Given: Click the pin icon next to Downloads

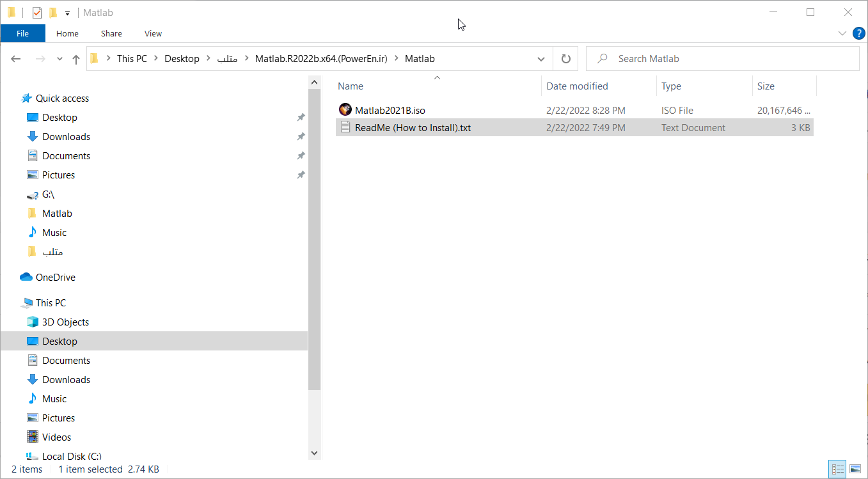Looking at the screenshot, I should point(301,137).
